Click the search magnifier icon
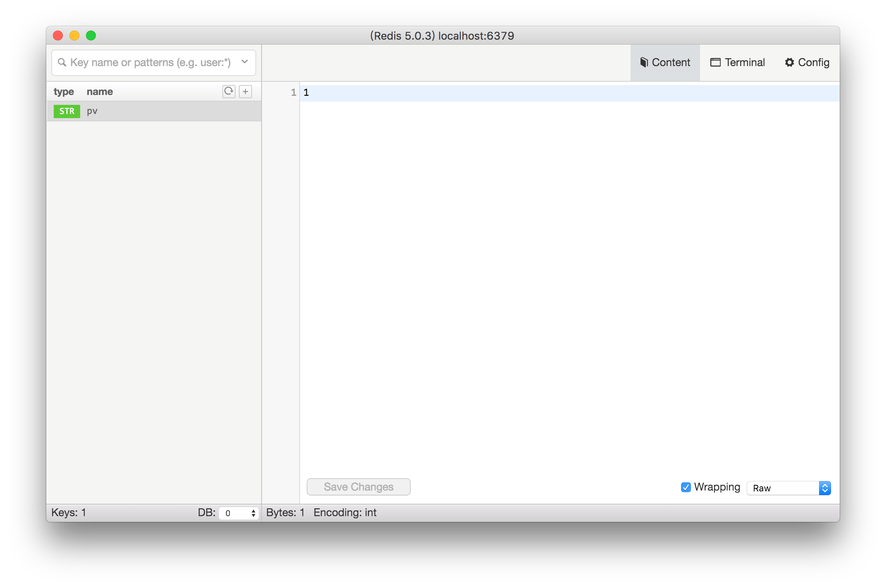The height and width of the screenshot is (588, 886). coord(62,62)
